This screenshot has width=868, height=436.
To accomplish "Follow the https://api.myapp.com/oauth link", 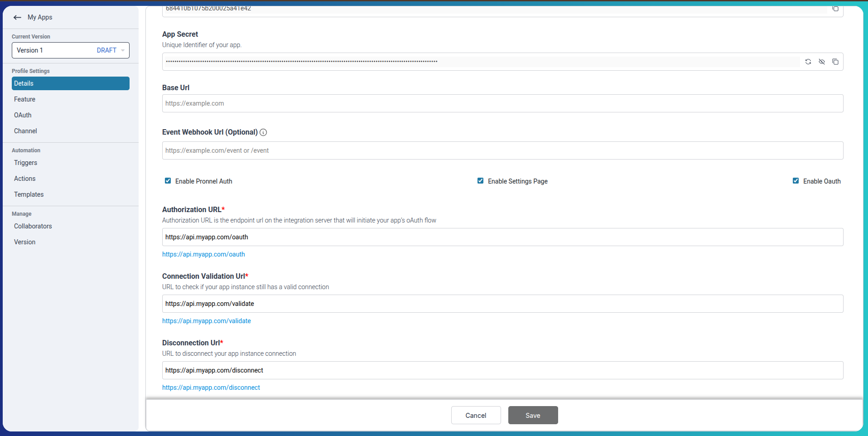I will point(203,254).
